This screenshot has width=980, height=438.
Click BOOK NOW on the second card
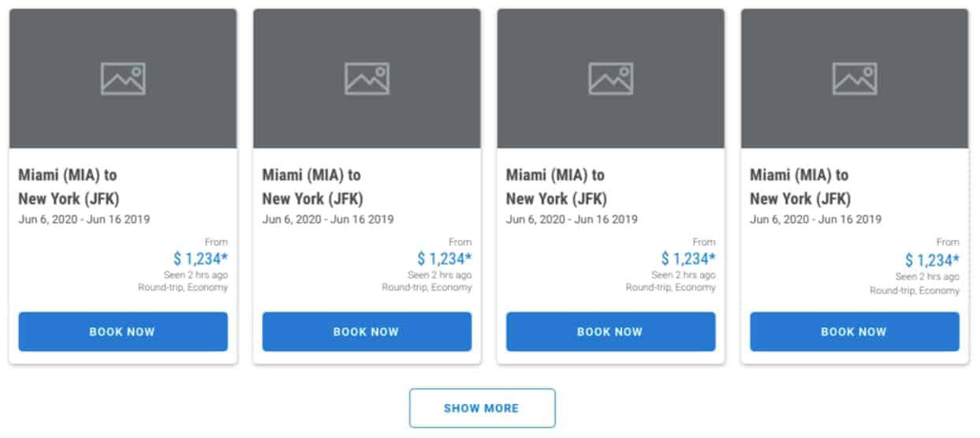pyautogui.click(x=367, y=331)
